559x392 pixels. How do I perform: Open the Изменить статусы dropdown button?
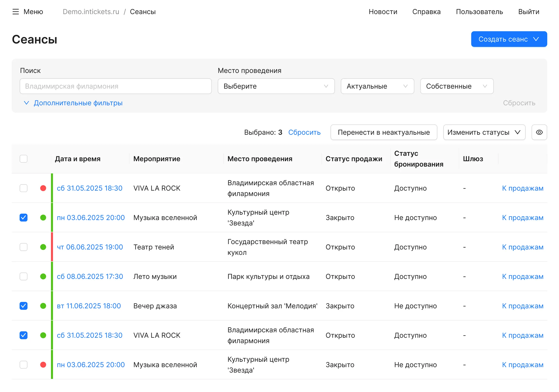coord(484,132)
